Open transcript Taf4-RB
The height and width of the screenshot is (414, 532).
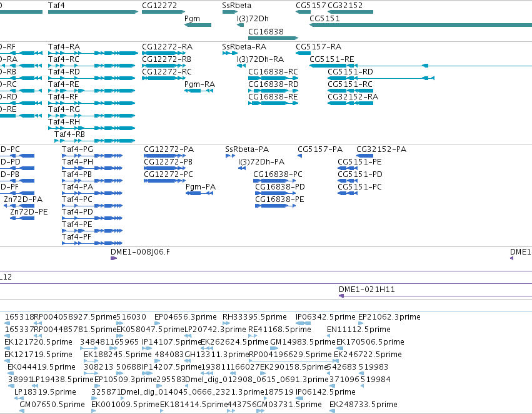coord(69,134)
